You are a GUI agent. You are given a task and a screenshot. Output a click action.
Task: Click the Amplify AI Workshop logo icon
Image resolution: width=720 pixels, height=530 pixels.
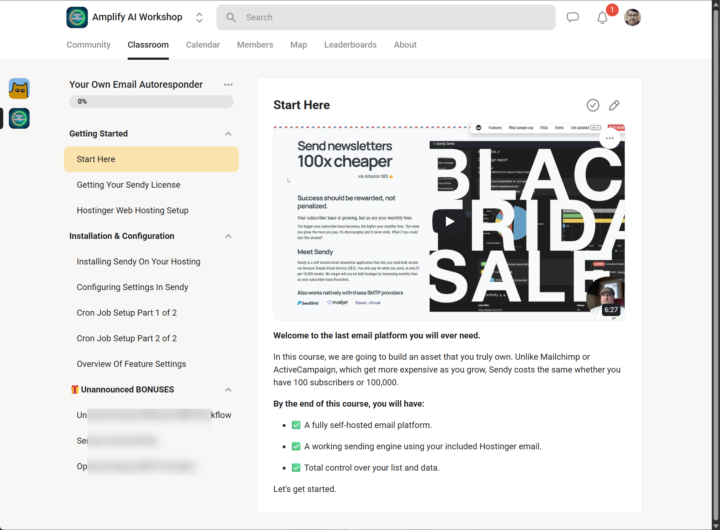pos(77,17)
